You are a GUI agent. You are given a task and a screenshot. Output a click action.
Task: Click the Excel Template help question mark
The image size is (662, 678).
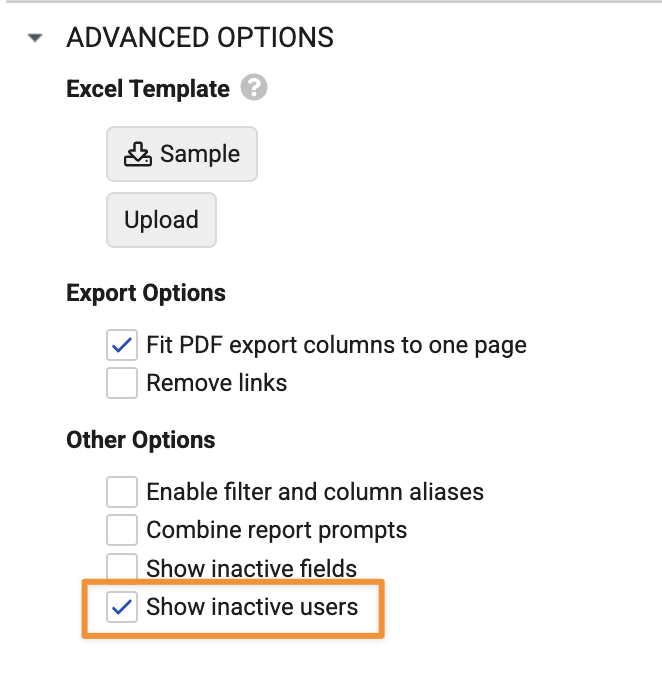[x=254, y=90]
